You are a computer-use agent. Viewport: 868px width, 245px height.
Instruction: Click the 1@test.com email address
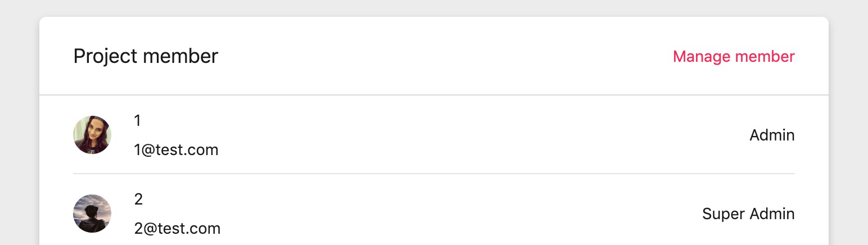176,150
